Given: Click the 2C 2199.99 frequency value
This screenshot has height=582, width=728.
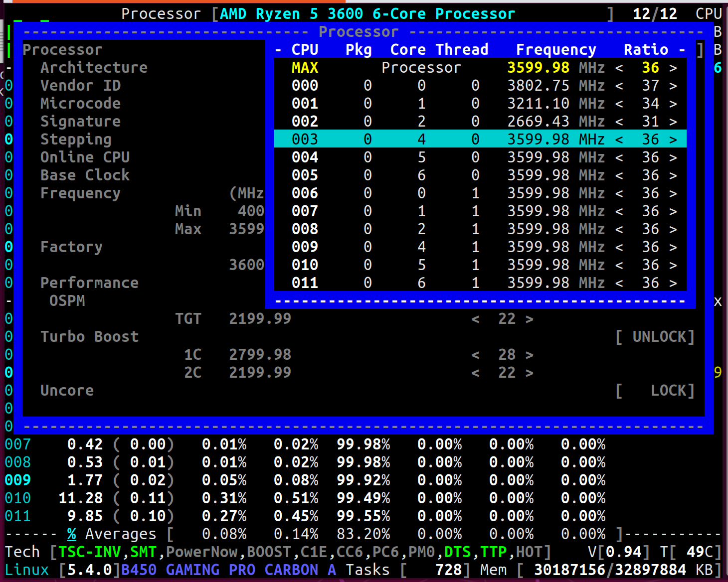Looking at the screenshot, I should pos(260,372).
